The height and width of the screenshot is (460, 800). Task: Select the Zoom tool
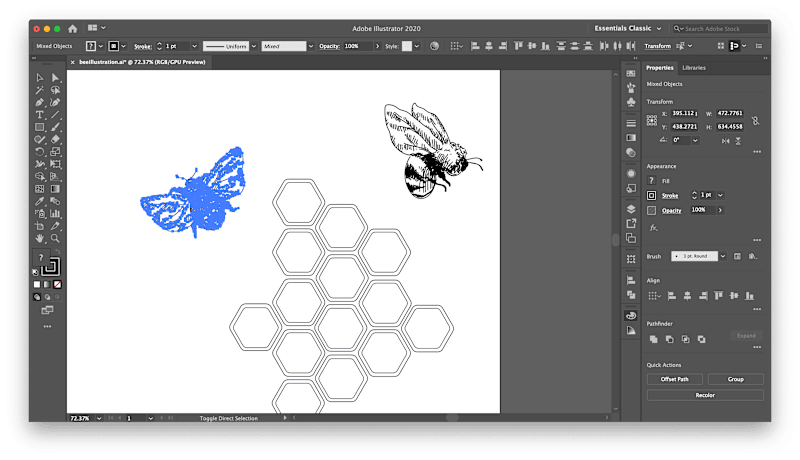(x=56, y=238)
